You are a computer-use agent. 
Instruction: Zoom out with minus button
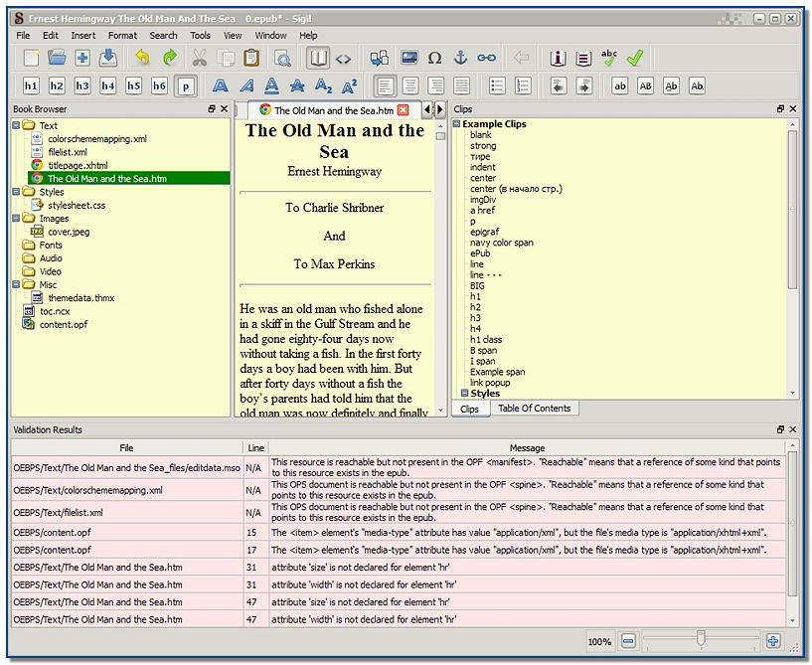click(628, 641)
